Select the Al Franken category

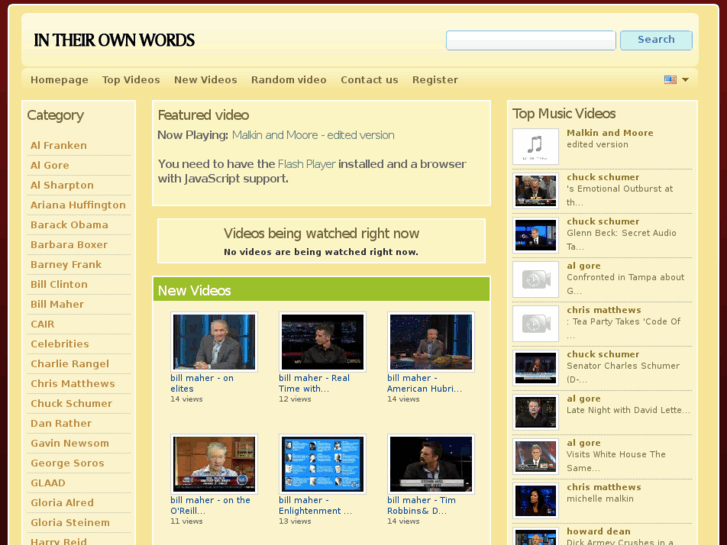tap(58, 146)
